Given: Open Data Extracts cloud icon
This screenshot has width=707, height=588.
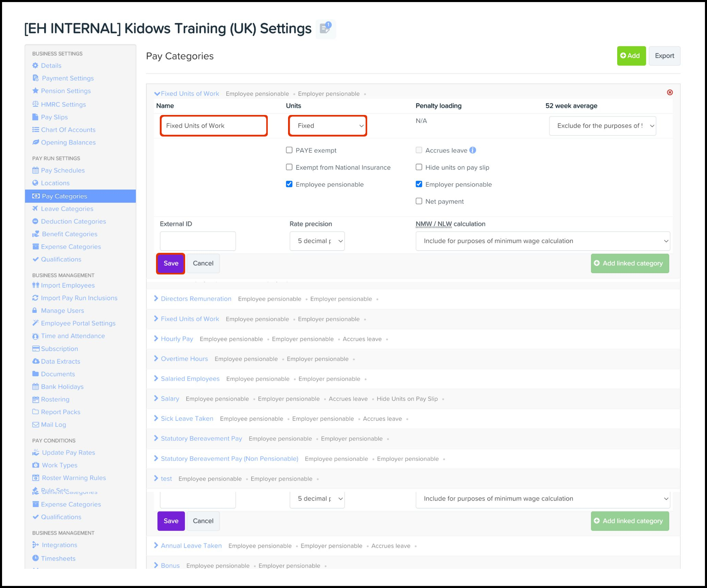Looking at the screenshot, I should point(35,361).
